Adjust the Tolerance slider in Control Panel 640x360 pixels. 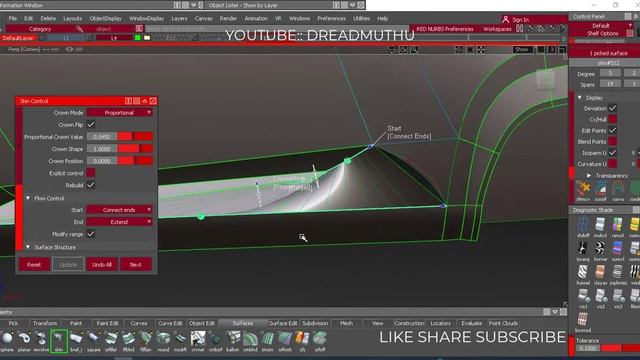point(620,348)
